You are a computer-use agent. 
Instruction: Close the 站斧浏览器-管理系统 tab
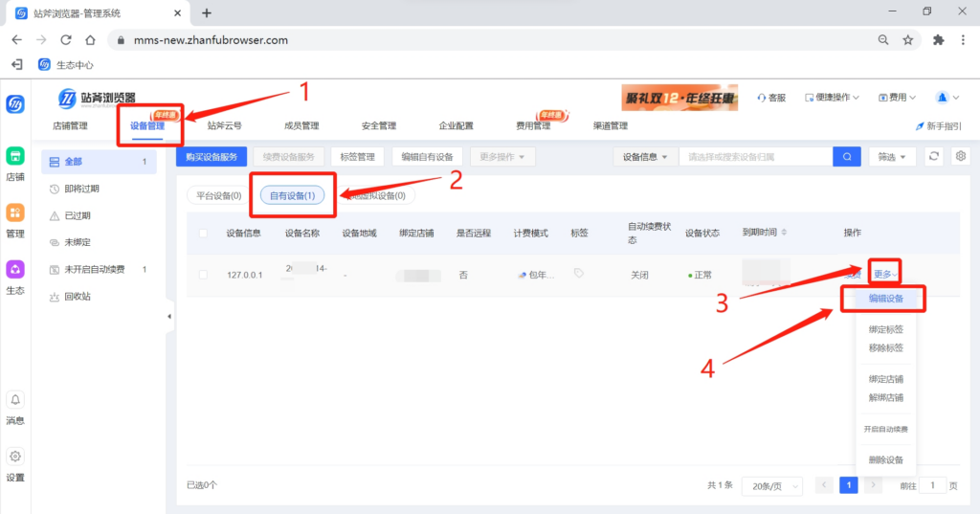[177, 13]
